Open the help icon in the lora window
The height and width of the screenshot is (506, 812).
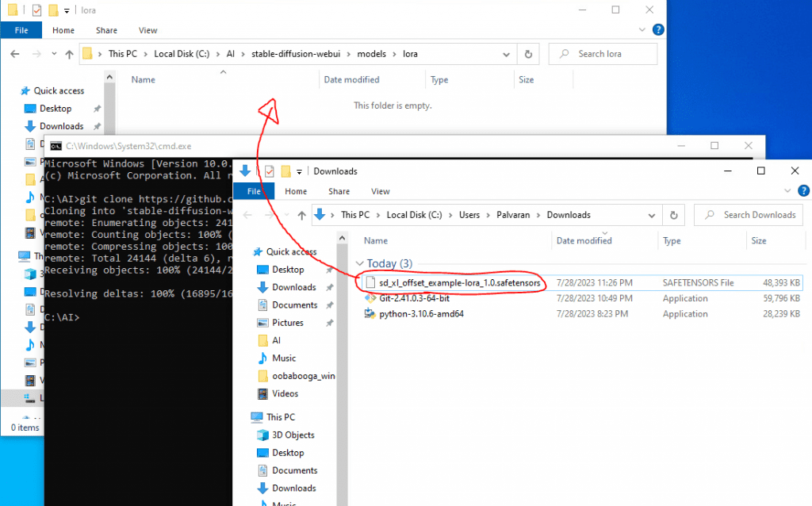point(657,30)
